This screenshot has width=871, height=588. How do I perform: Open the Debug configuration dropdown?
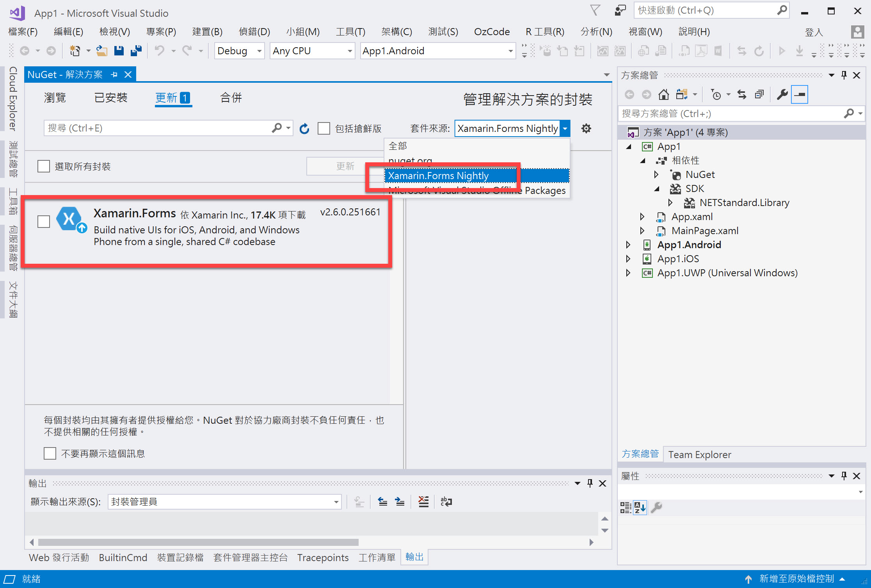point(240,51)
